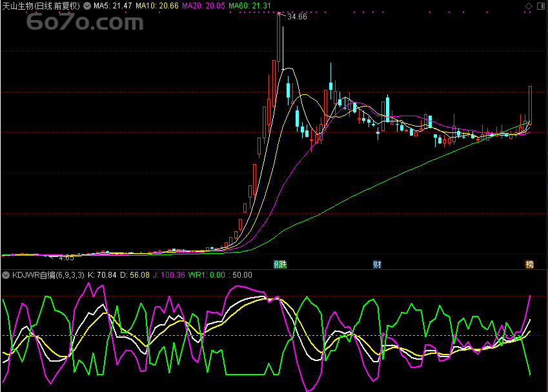
Task: Open the dropdown arrow beside 天山生物 title
Action: coord(87,6)
